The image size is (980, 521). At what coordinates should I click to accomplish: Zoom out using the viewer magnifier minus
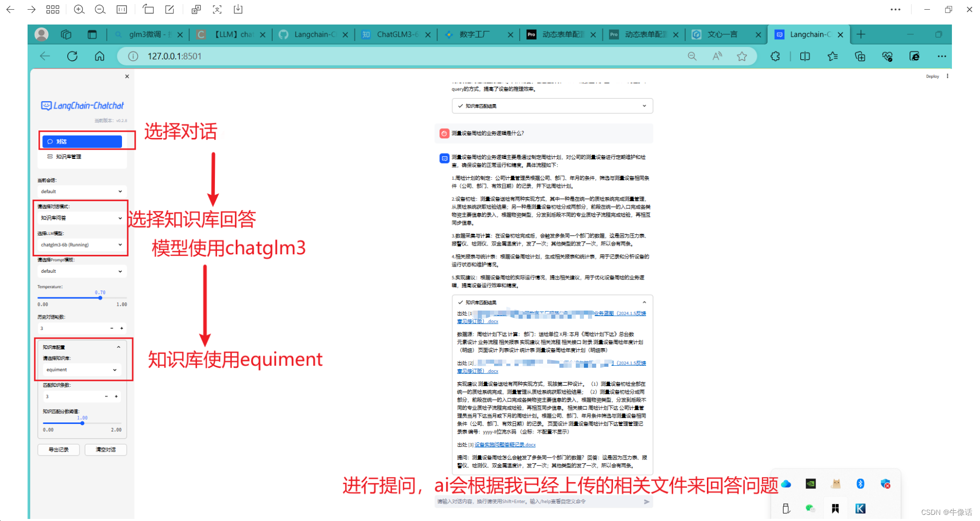[100, 9]
